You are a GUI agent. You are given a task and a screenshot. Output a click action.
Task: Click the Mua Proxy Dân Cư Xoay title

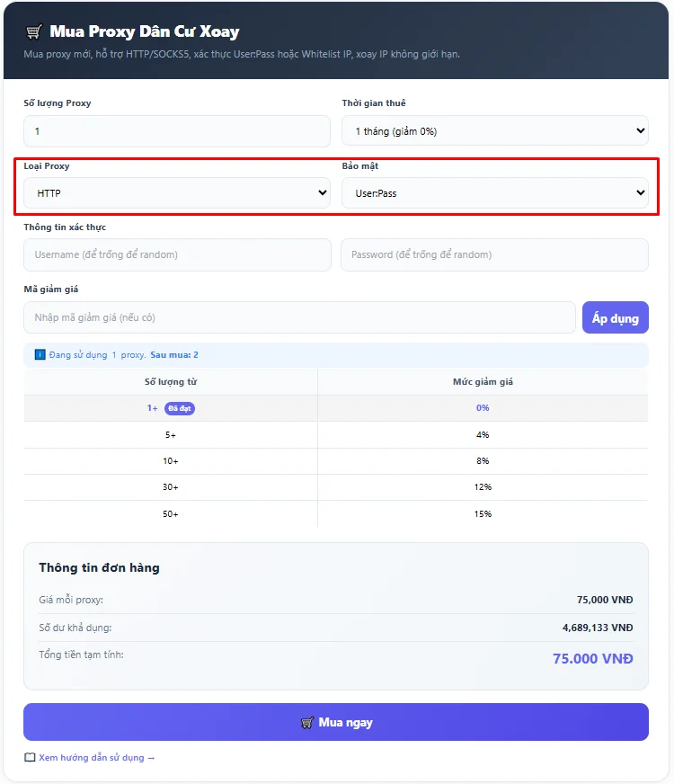(x=145, y=31)
